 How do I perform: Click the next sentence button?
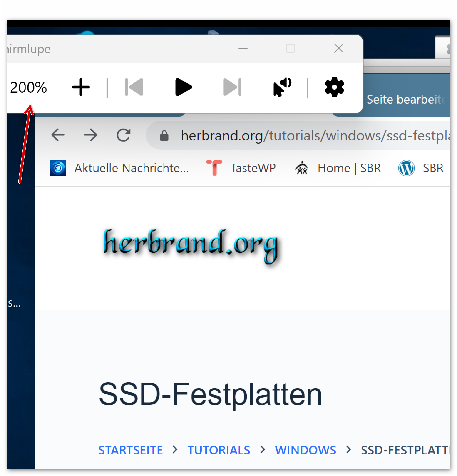(232, 87)
